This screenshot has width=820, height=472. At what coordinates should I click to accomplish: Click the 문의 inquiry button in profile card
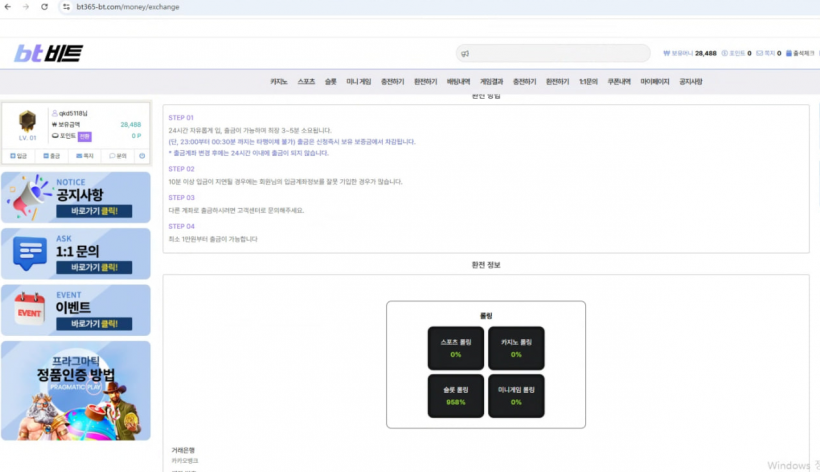118,156
